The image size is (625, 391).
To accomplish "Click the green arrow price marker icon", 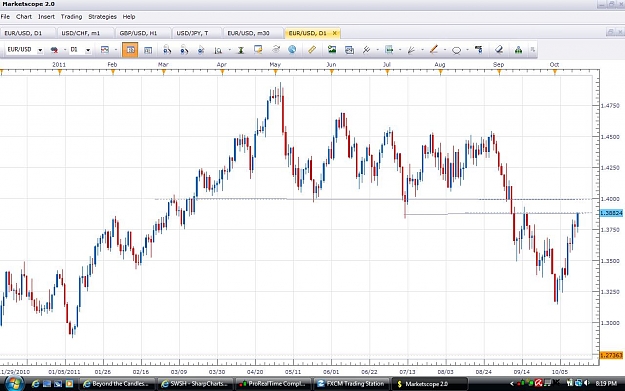I will click(x=389, y=50).
